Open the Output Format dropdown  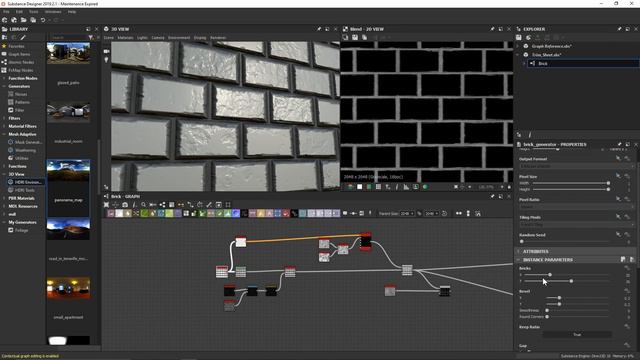point(576,167)
